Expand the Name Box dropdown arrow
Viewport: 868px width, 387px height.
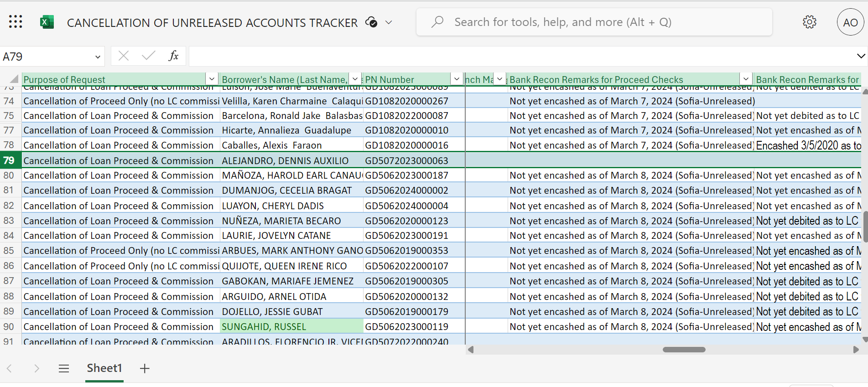pos(98,57)
